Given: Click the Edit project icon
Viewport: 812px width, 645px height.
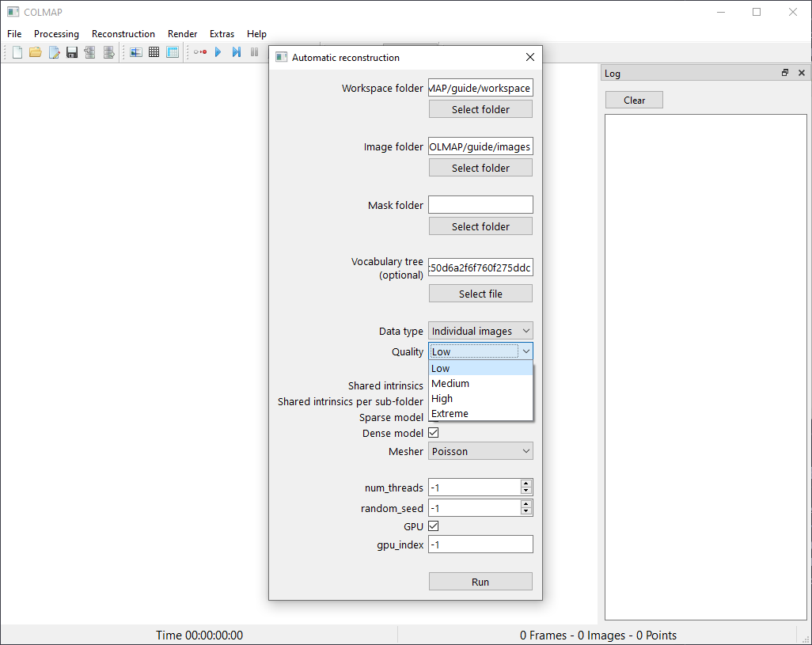Looking at the screenshot, I should point(54,52).
